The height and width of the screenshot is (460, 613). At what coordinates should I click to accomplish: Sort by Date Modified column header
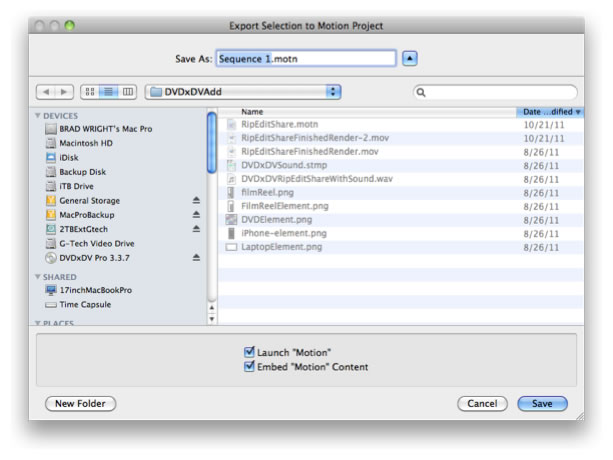tap(550, 112)
